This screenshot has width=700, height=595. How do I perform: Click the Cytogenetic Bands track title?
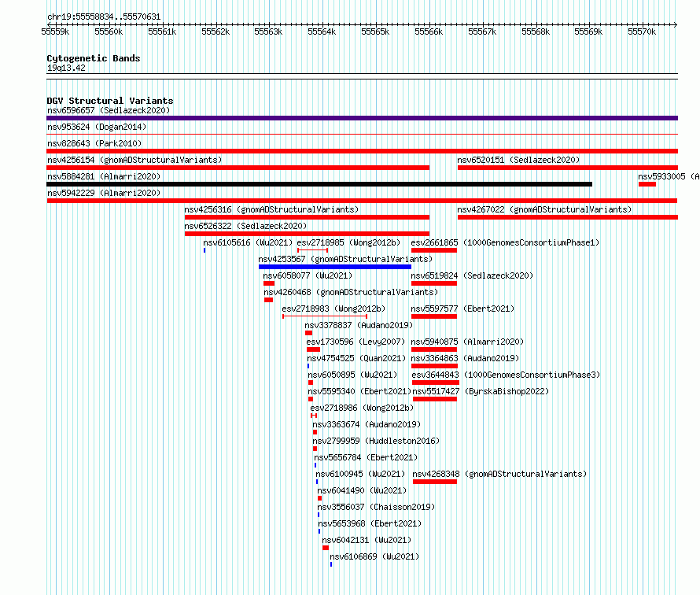coord(94,58)
